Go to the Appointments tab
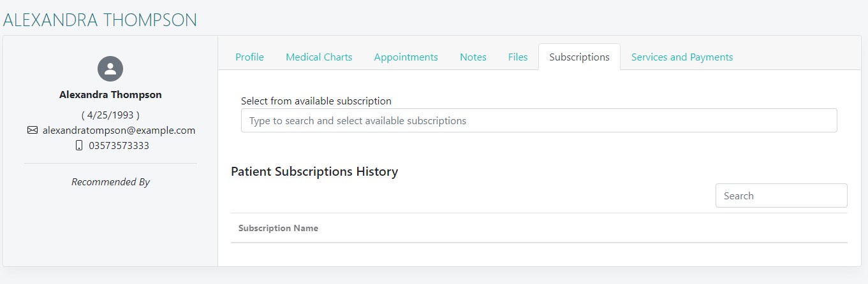Viewport: 868px width, 284px height. 406,57
